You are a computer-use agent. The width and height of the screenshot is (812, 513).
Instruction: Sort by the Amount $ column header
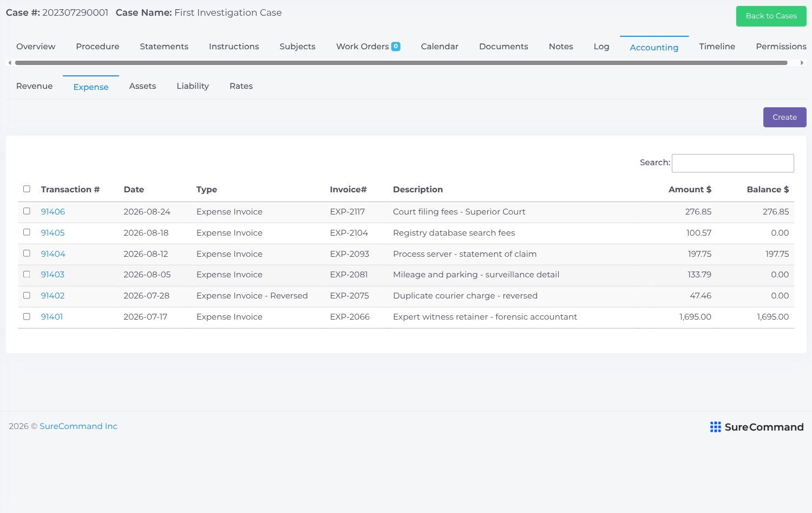[690, 190]
